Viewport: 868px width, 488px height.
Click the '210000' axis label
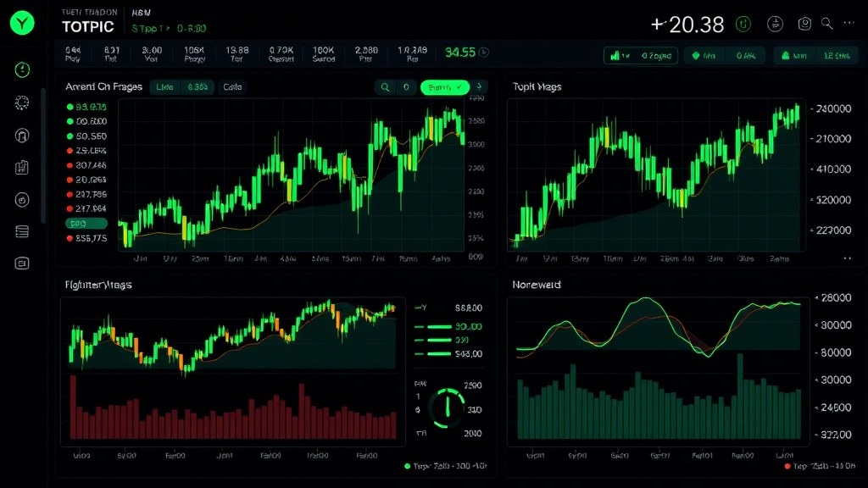[x=833, y=138]
